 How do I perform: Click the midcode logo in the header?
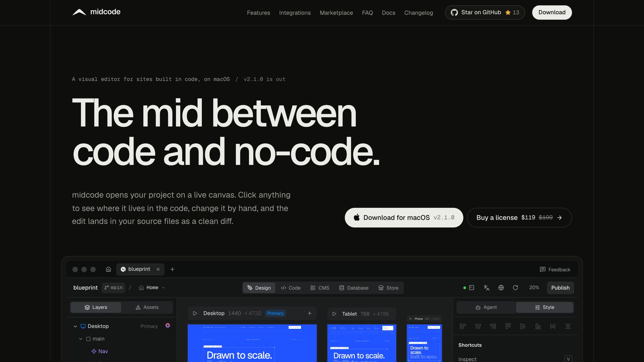[x=96, y=12]
